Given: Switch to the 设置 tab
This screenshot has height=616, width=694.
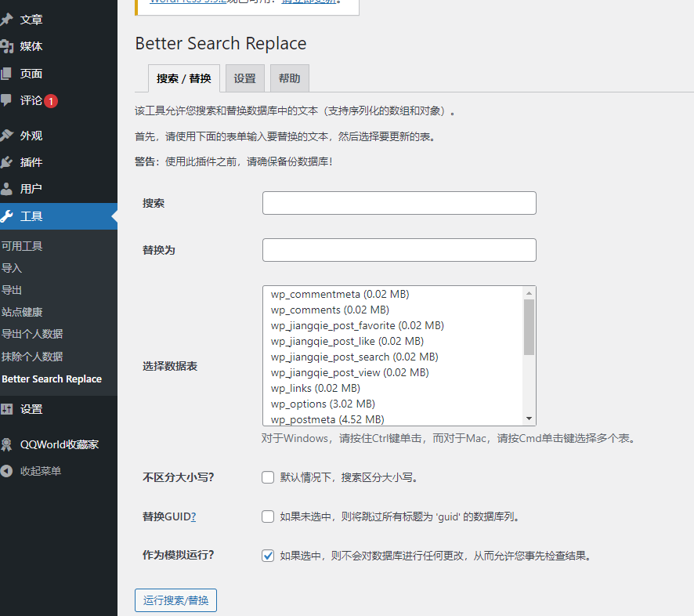Looking at the screenshot, I should (x=245, y=78).
